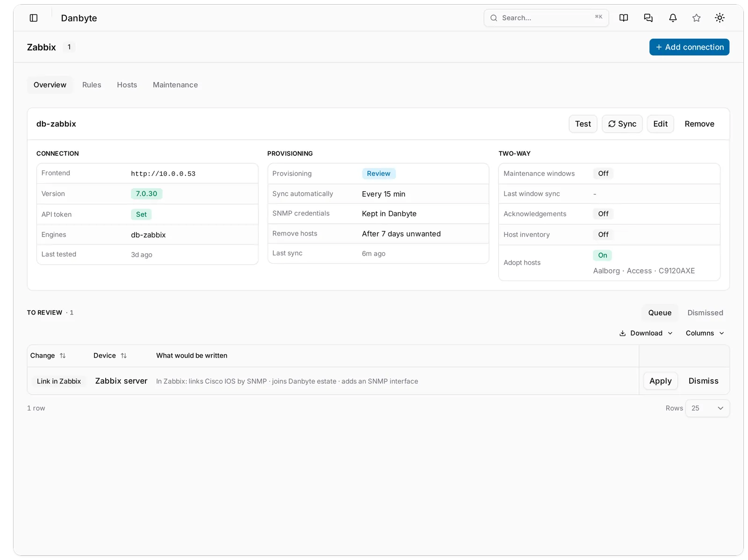Edit the db-zabbix connection

661,124
